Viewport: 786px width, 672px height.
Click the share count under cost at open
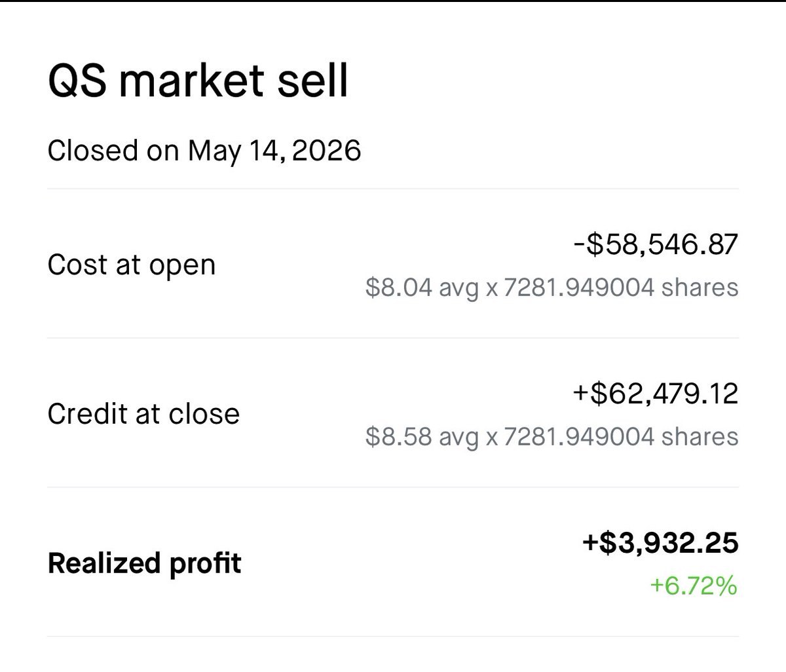coord(621,288)
